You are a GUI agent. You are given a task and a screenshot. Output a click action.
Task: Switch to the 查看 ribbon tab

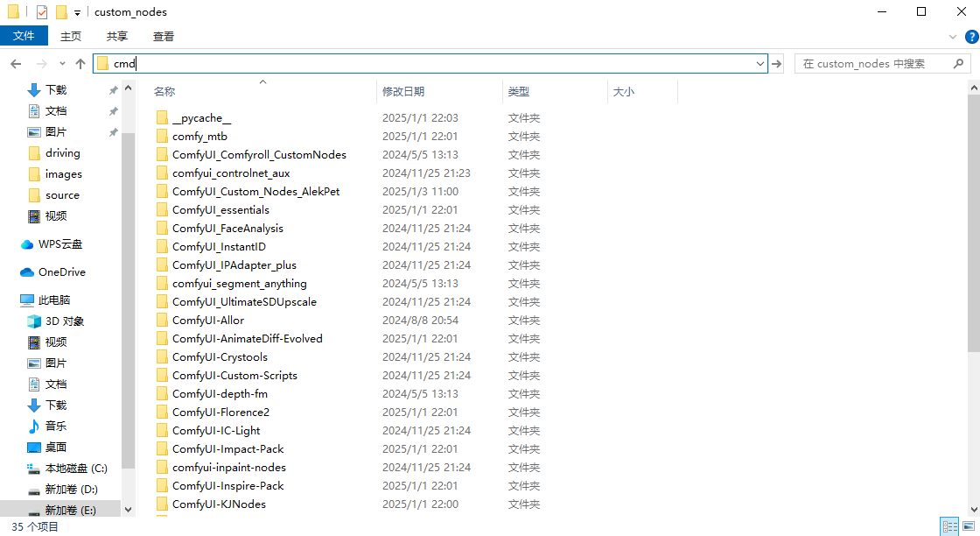tap(164, 36)
